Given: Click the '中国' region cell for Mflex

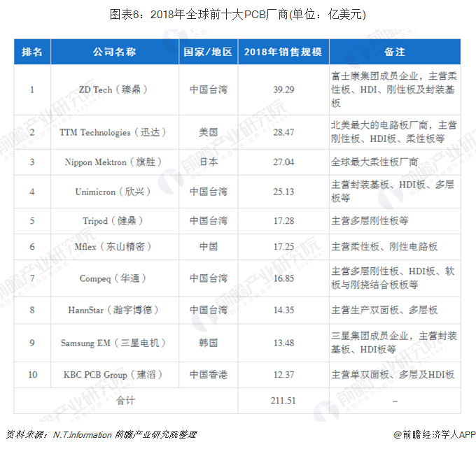Looking at the screenshot, I should (x=209, y=247).
